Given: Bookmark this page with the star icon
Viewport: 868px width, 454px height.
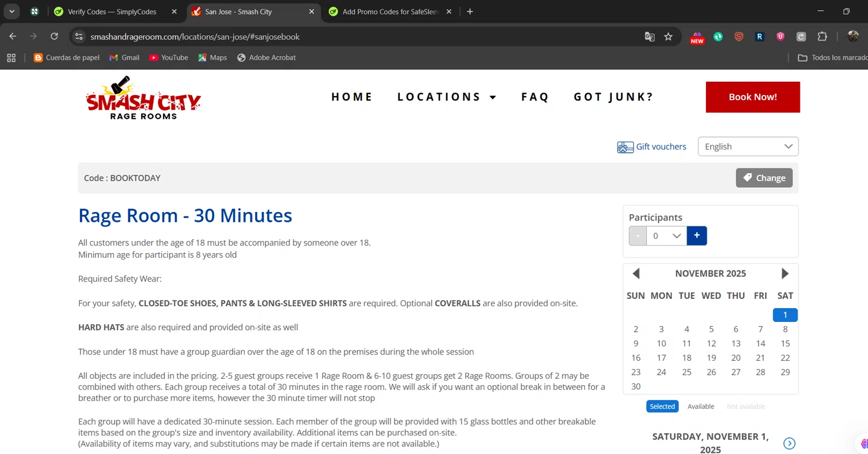Looking at the screenshot, I should [x=668, y=36].
